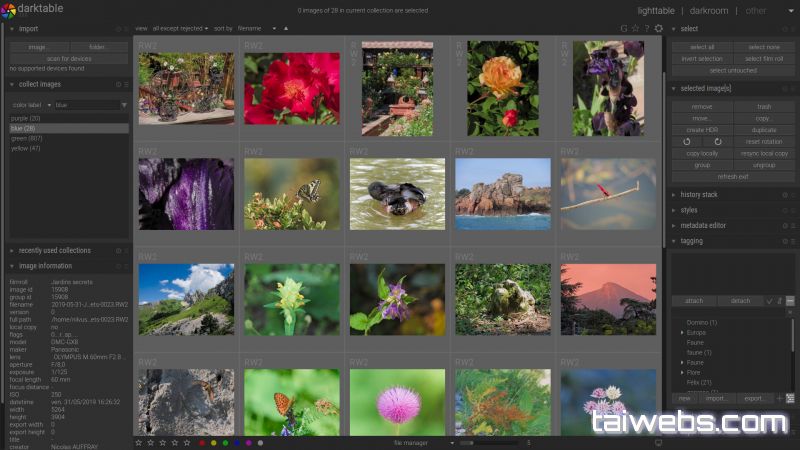This screenshot has height=450, width=800.
Task: Toggle green color label
Action: (x=225, y=442)
